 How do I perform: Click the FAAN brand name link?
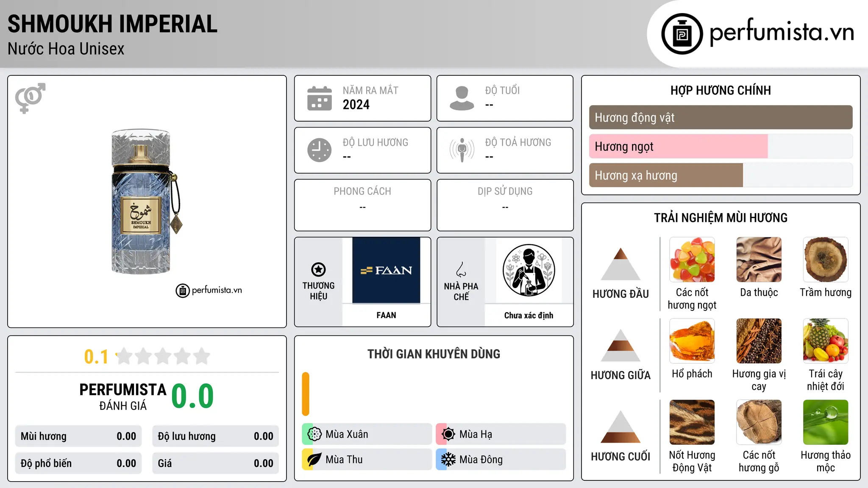(386, 315)
